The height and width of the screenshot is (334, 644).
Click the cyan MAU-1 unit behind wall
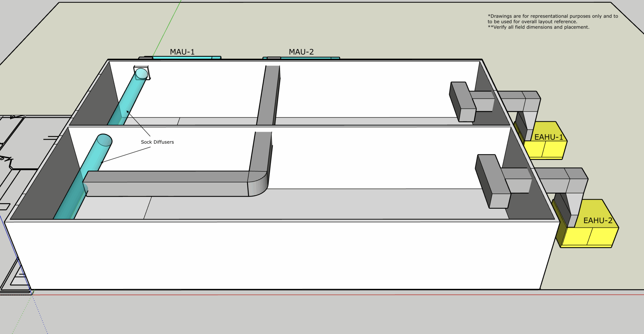pos(182,58)
